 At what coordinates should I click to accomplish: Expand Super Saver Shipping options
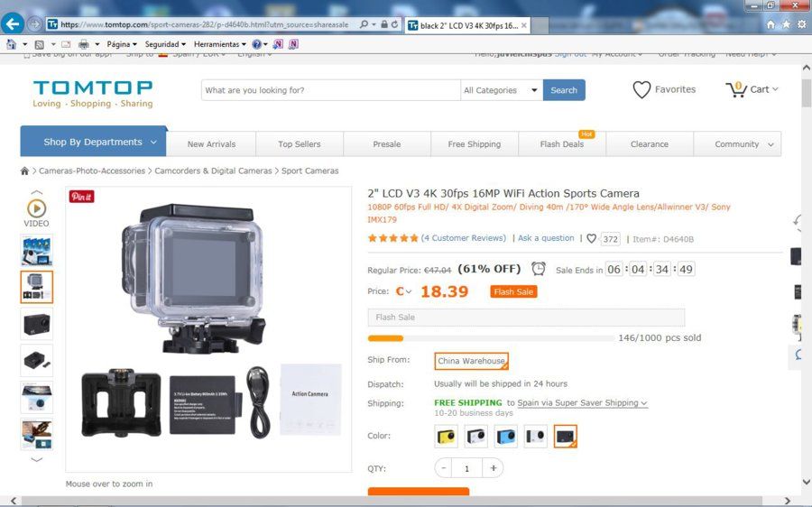click(582, 403)
